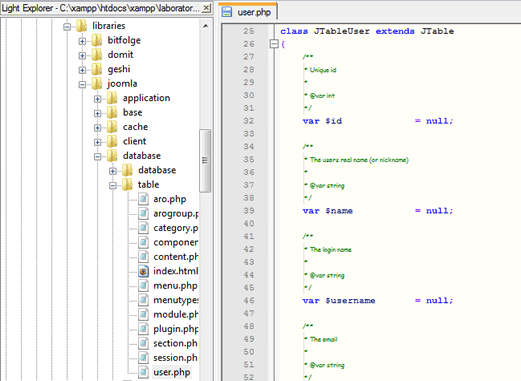Select user.php in the file tree
The height and width of the screenshot is (381, 521).
pyautogui.click(x=172, y=372)
